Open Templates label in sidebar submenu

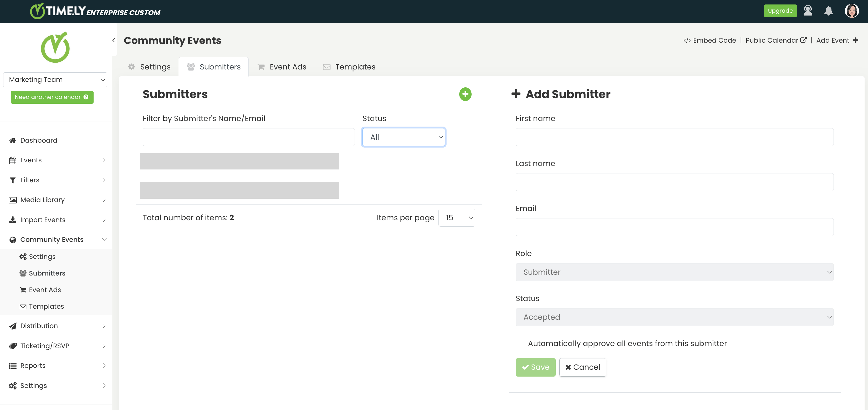tap(46, 306)
